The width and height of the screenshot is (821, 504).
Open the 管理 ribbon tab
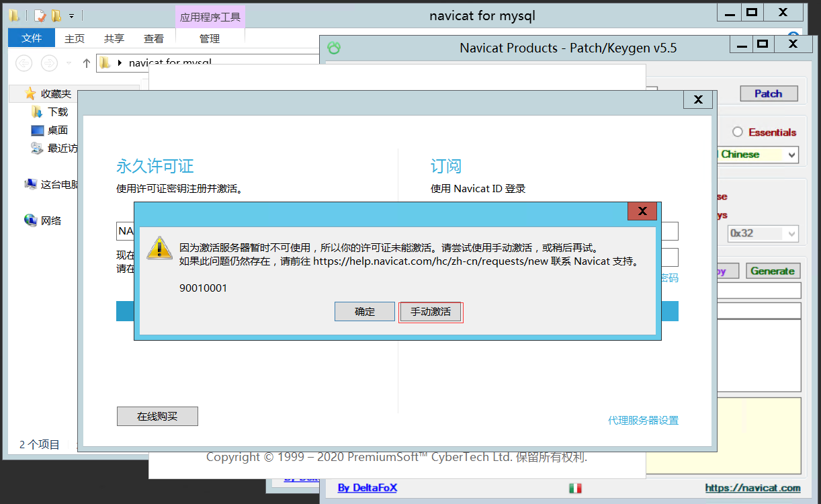coord(210,39)
